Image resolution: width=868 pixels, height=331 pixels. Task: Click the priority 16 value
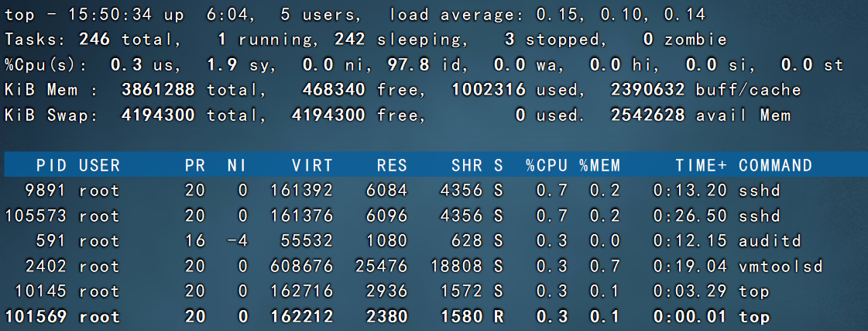click(x=194, y=240)
